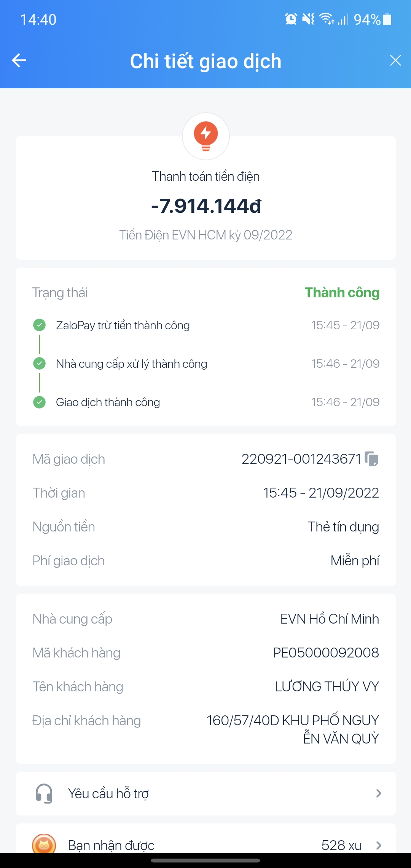Copy the transaction code 220921-001243671
This screenshot has height=868, width=411.
(x=371, y=459)
